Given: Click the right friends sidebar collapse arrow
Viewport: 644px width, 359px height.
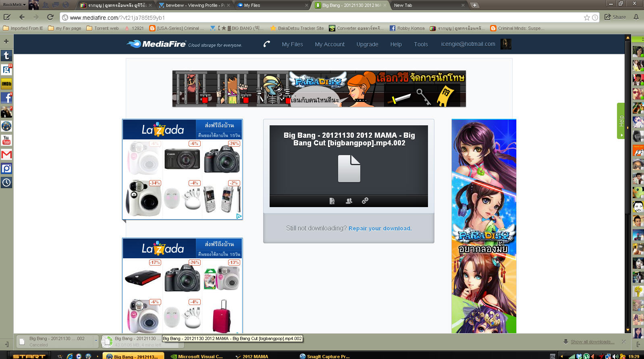Looking at the screenshot, I should pyautogui.click(x=638, y=344).
